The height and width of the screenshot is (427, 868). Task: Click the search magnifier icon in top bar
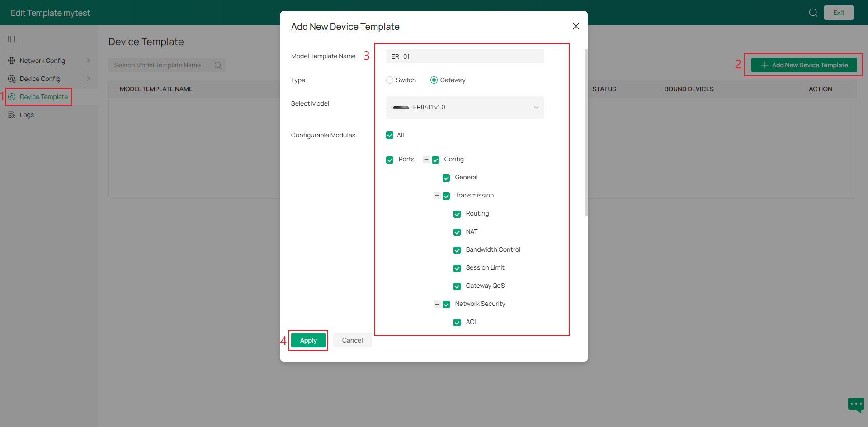point(813,13)
